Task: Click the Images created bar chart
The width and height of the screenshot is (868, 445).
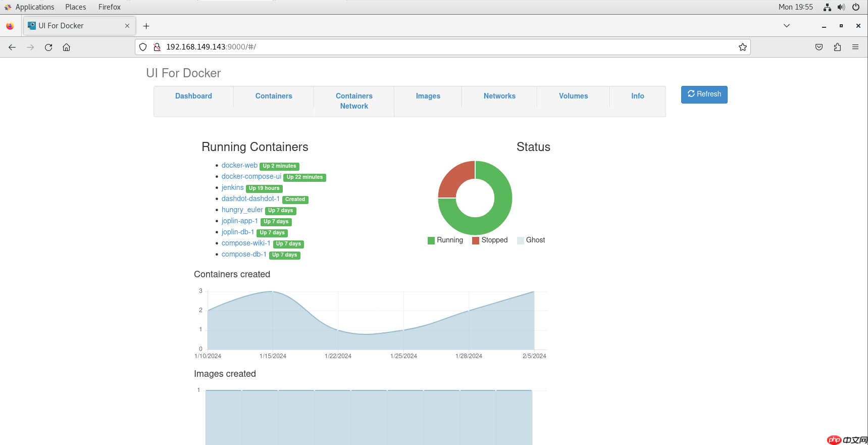Action: pos(369,418)
